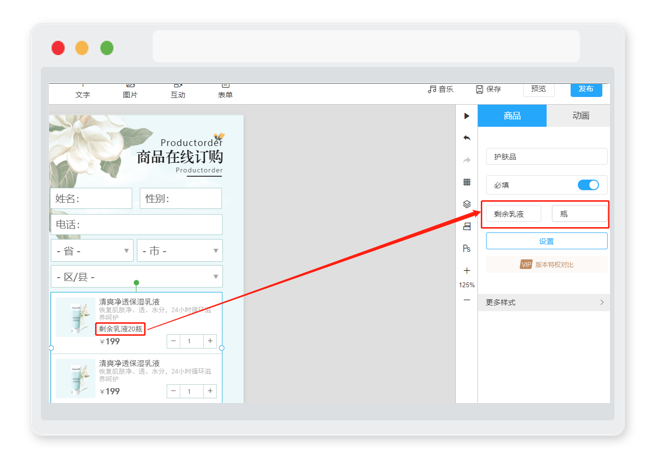The image size is (660, 460).
Task: Click the undo arrow icon
Action: pos(466,138)
